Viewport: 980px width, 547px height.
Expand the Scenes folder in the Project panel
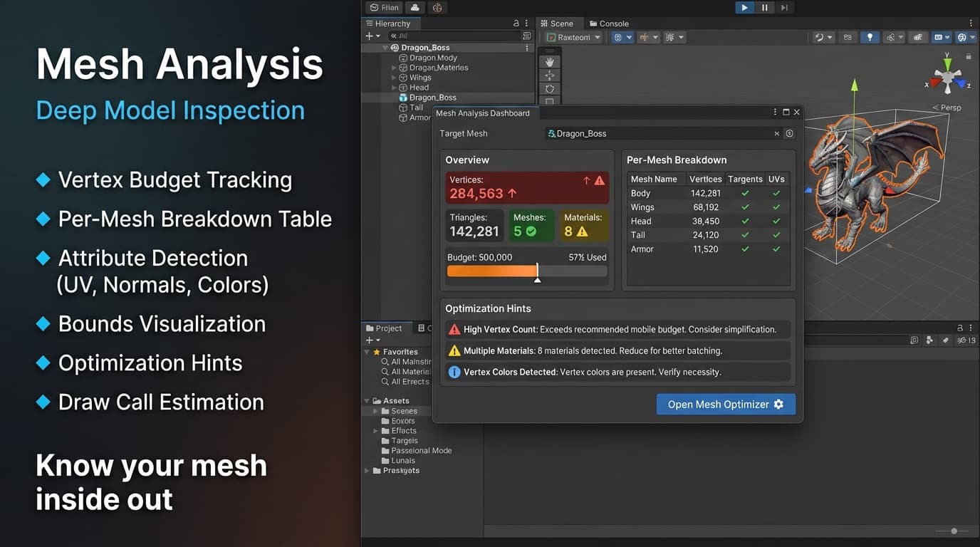pos(375,410)
